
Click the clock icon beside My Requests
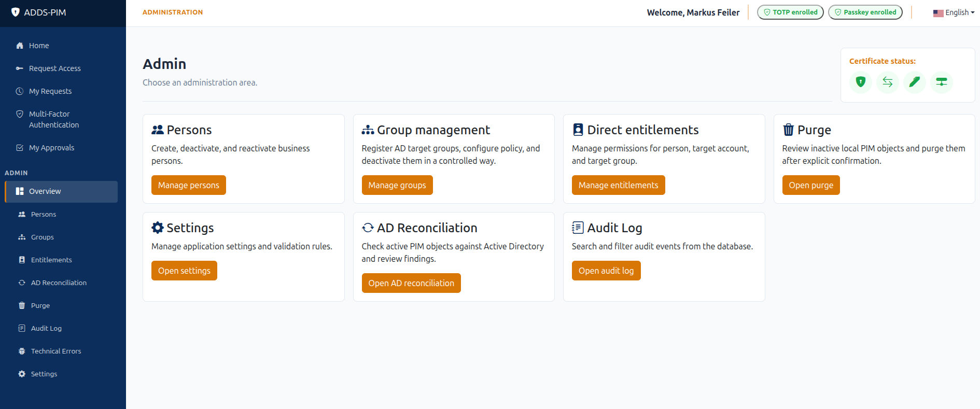pos(20,91)
